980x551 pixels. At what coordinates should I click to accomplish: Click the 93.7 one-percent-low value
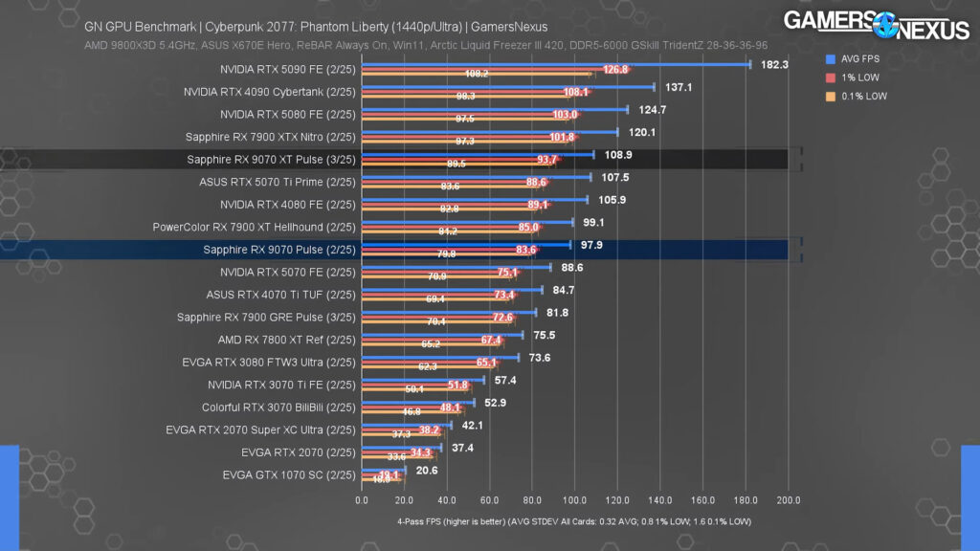click(546, 160)
